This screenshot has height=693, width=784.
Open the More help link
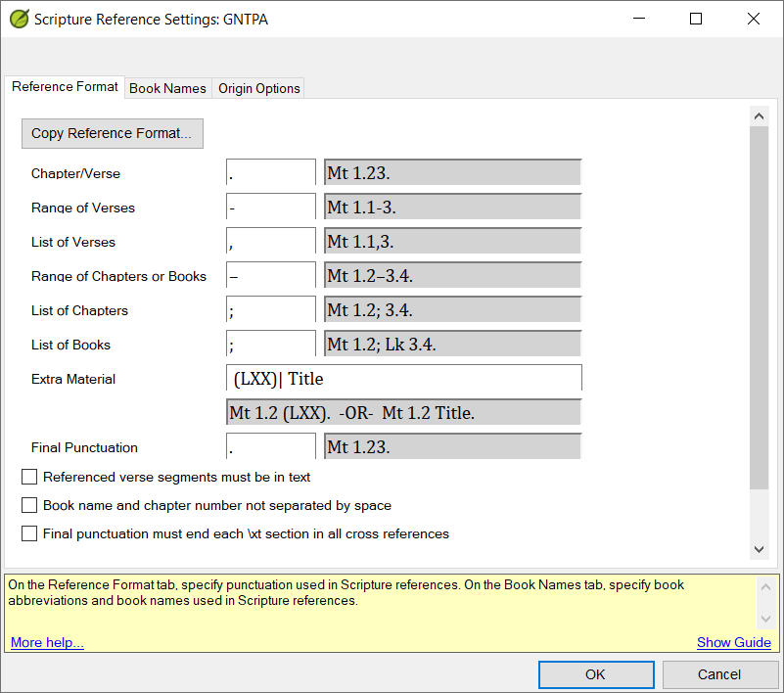pos(47,642)
